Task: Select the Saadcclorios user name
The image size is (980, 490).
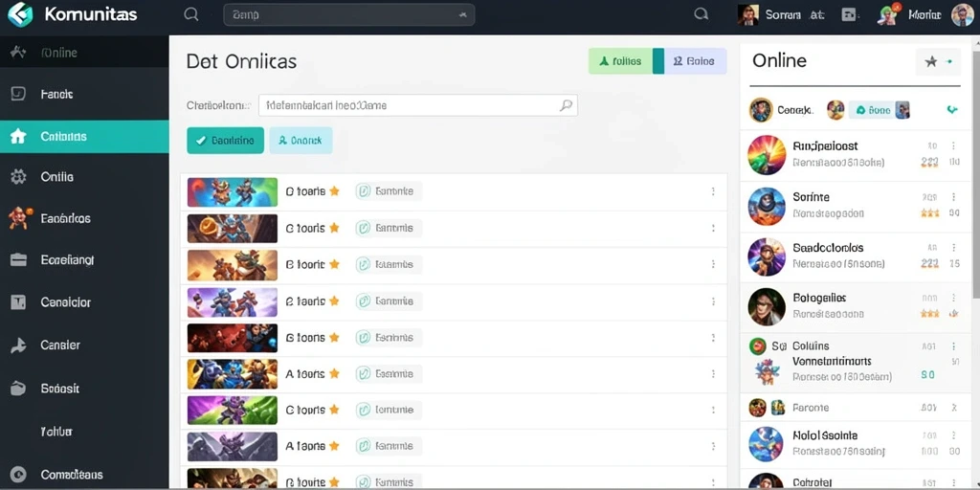Action: tap(828, 248)
